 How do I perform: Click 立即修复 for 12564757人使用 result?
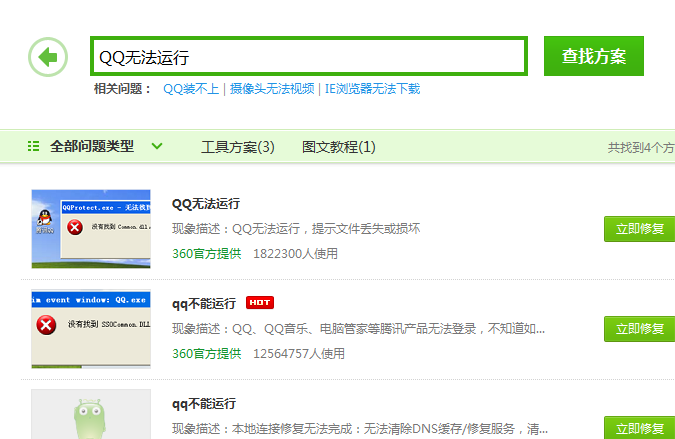coord(639,329)
